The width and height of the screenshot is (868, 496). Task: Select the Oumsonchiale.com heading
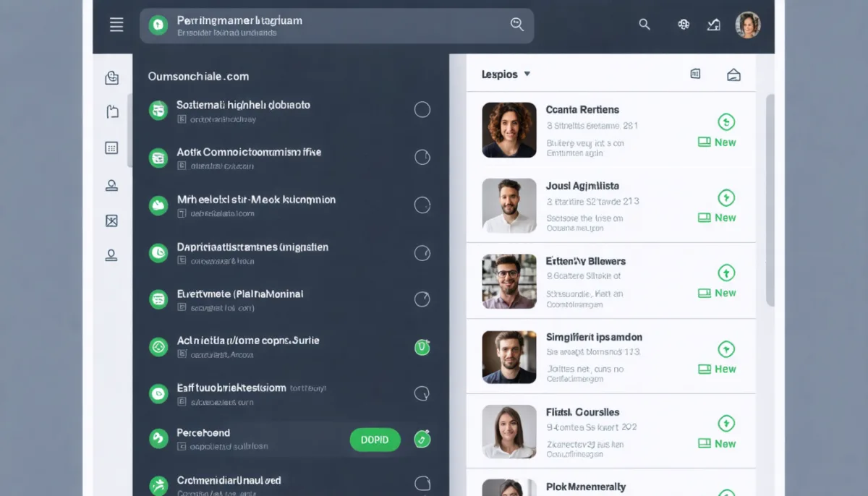(x=198, y=76)
